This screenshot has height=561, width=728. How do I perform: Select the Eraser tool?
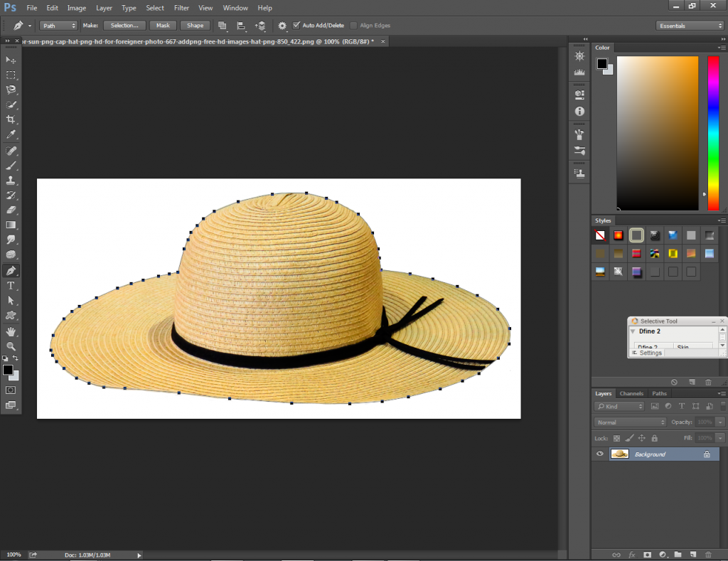click(11, 210)
